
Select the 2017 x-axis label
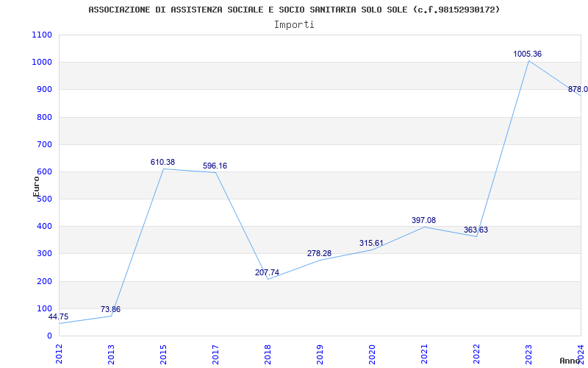tap(215, 354)
